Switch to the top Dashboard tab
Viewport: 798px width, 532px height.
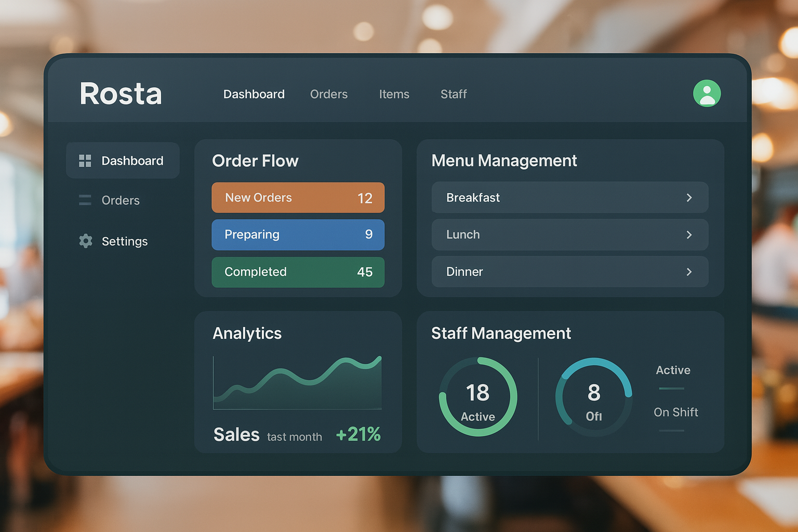(x=254, y=94)
